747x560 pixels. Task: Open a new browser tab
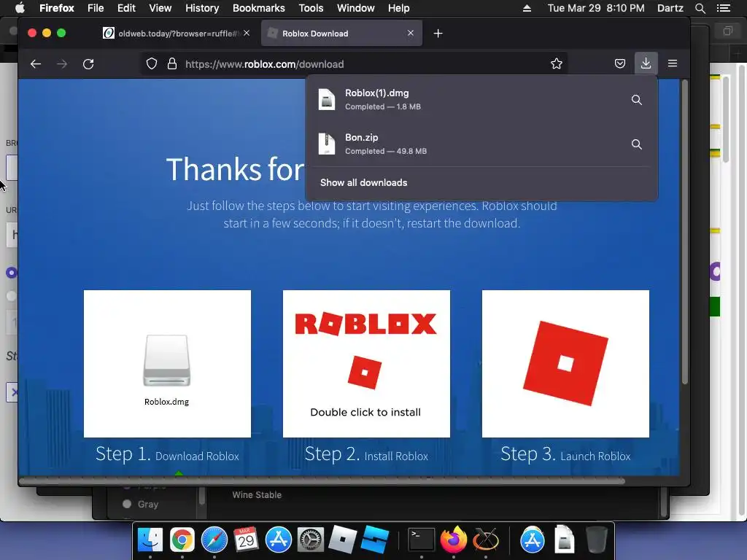[x=438, y=34]
